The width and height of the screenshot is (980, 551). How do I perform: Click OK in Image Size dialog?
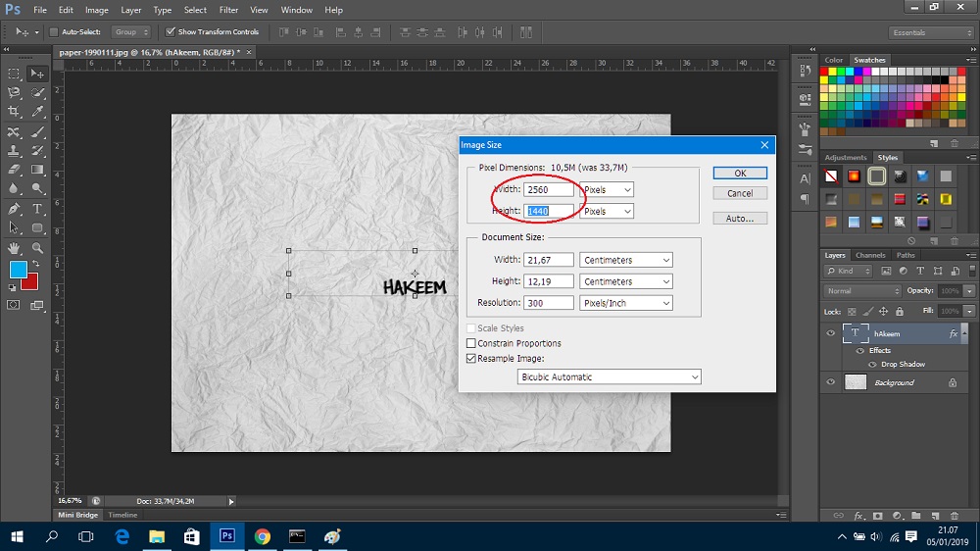(740, 173)
